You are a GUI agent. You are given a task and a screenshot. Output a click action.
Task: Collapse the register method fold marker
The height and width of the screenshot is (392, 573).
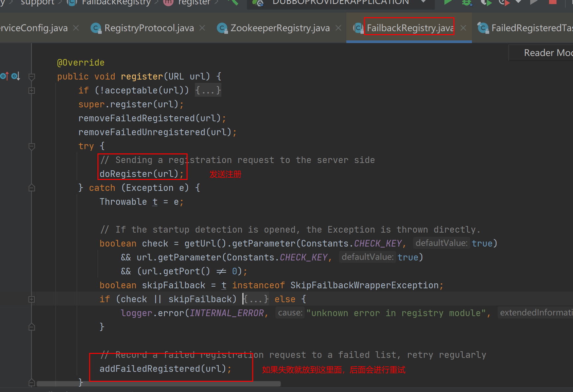click(x=32, y=77)
